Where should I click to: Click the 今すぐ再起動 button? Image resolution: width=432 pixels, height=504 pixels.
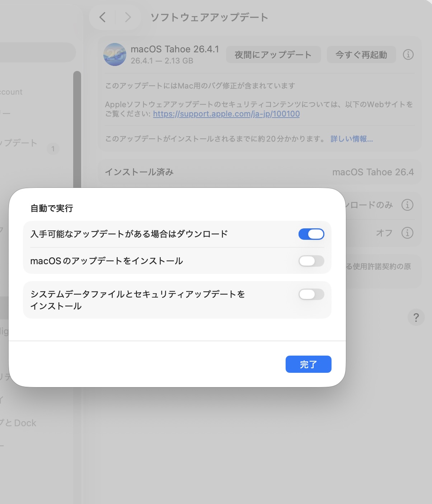361,55
